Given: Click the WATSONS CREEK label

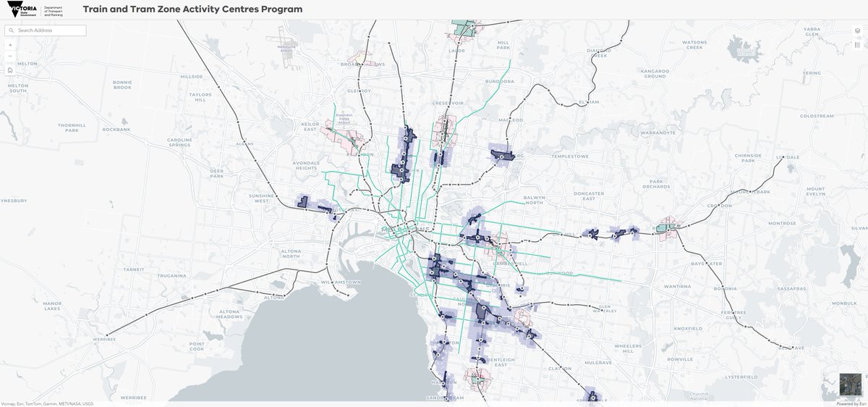Looking at the screenshot, I should point(694,44).
